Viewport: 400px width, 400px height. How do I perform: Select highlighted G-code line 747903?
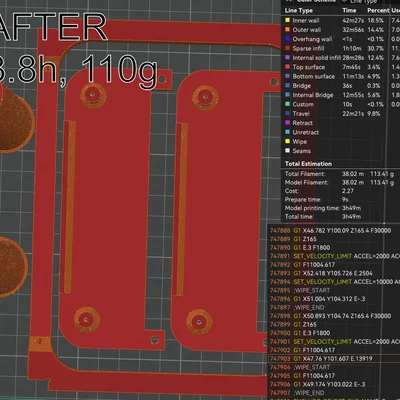pyautogui.click(x=334, y=359)
